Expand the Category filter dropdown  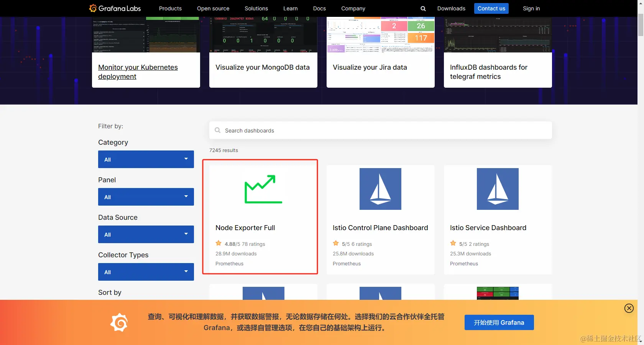tap(146, 159)
